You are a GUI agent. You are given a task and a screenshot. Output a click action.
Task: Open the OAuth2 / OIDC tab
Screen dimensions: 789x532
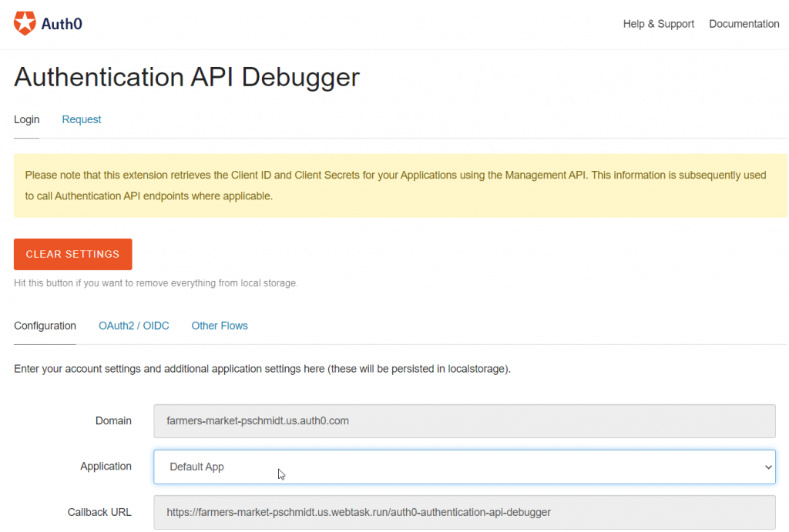click(x=133, y=326)
